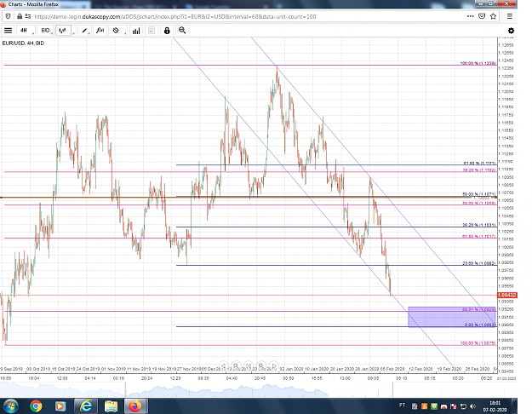Click the green tray application icon
Viewport: 532px width, 414px height.
tap(434, 406)
